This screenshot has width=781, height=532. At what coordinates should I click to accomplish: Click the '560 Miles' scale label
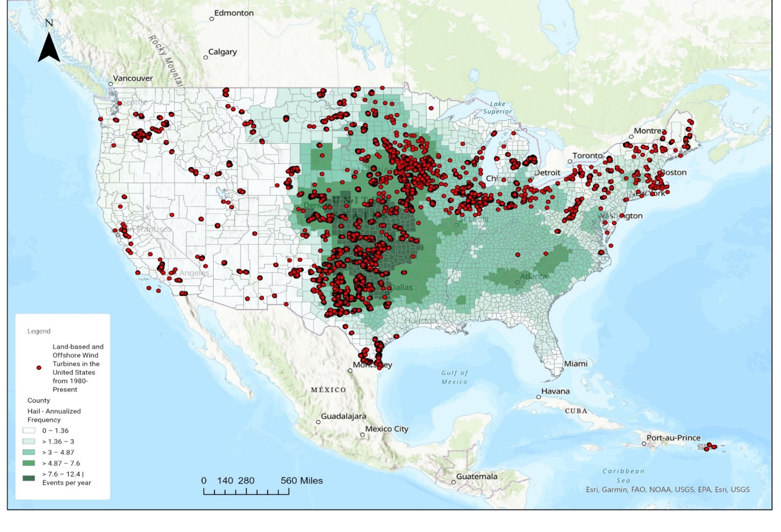pyautogui.click(x=302, y=481)
